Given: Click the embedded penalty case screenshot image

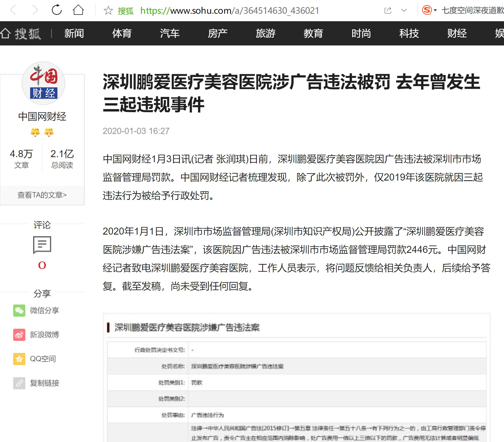Looking at the screenshot, I should click(x=297, y=378).
